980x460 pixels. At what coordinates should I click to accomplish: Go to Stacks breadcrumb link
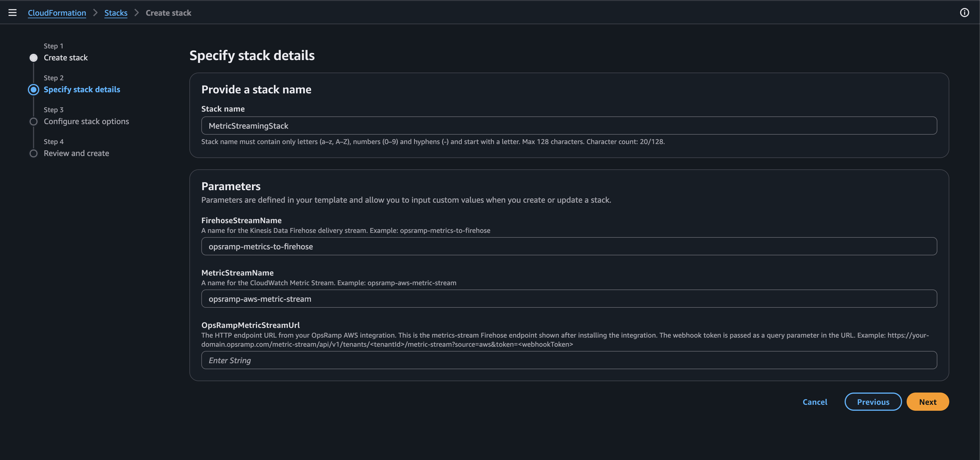(x=116, y=13)
